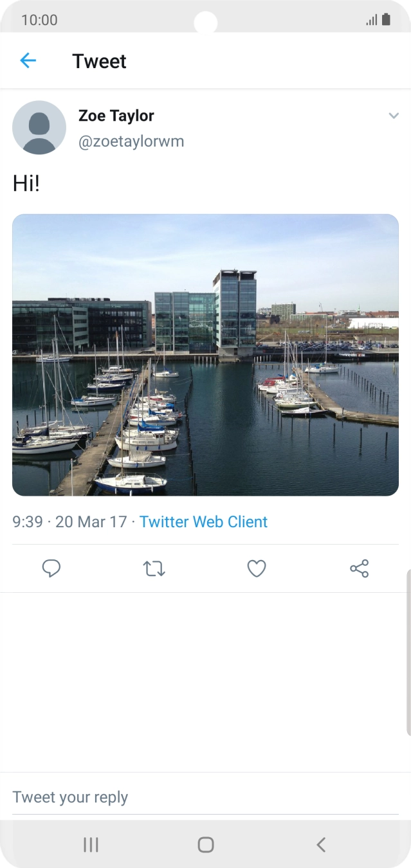Image resolution: width=411 pixels, height=868 pixels.
Task: Tap the back arrow in header
Action: pos(28,61)
